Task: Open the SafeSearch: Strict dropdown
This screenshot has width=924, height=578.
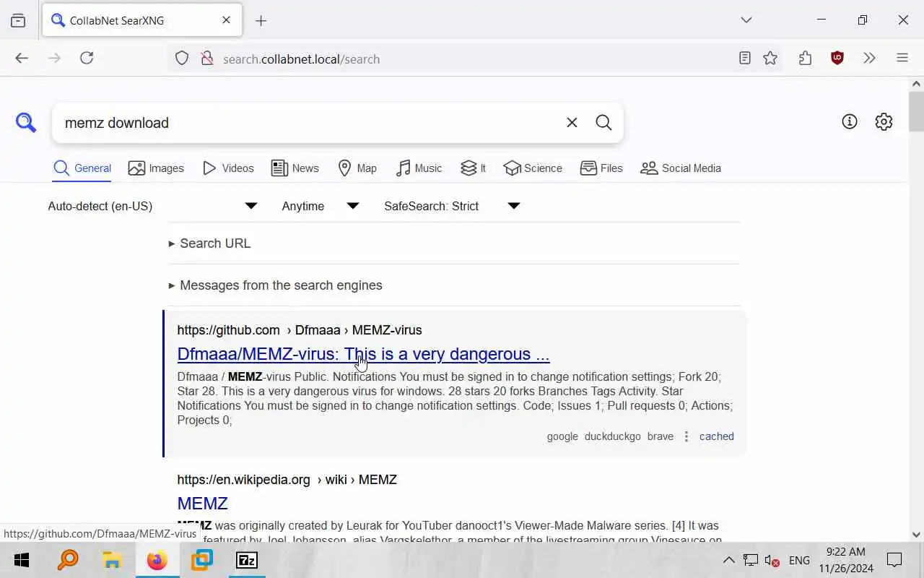Action: pos(452,206)
